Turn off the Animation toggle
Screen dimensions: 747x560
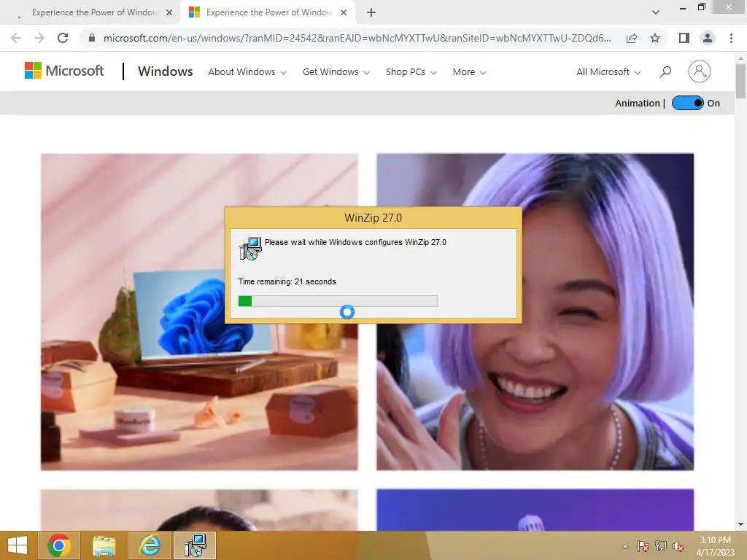click(x=687, y=103)
